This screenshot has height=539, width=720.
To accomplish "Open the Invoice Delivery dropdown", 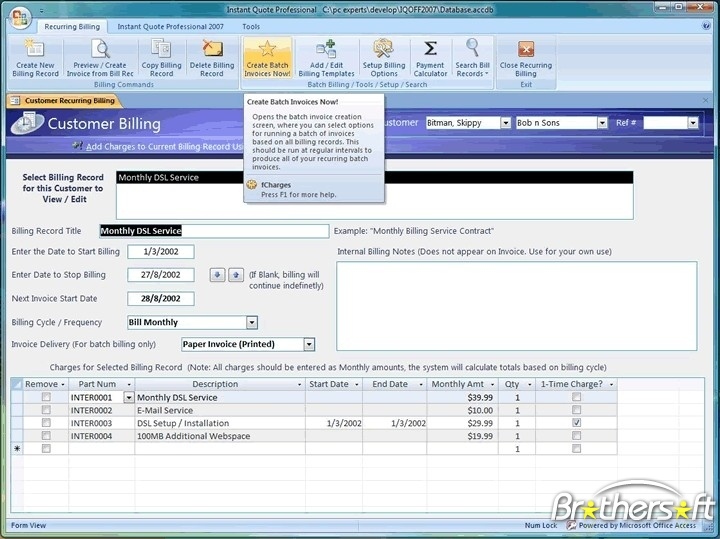I will pos(309,344).
